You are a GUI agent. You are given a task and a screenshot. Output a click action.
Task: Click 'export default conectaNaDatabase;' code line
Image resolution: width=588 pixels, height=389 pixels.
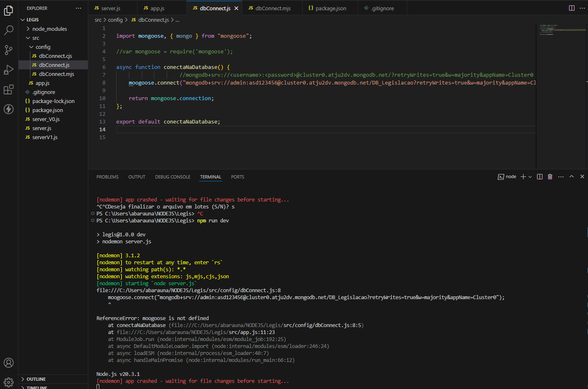click(168, 121)
